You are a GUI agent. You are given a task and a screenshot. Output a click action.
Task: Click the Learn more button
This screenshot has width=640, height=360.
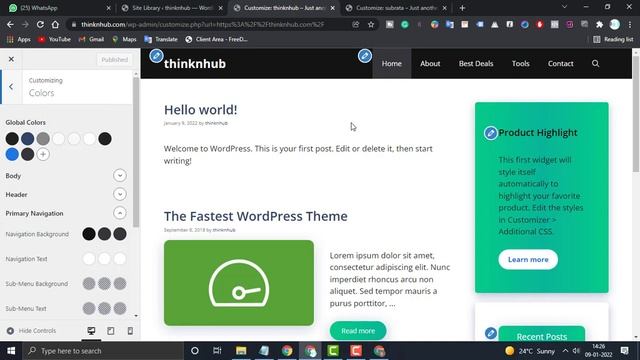[528, 259]
